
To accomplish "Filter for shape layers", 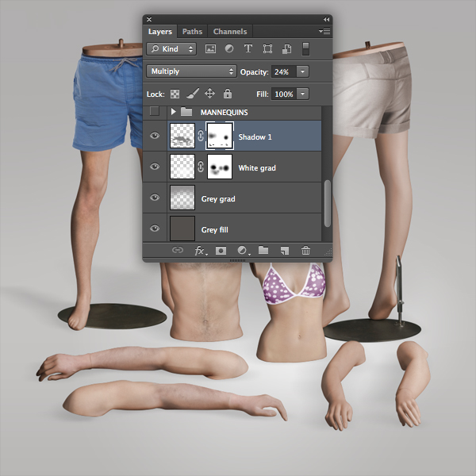I will [267, 49].
